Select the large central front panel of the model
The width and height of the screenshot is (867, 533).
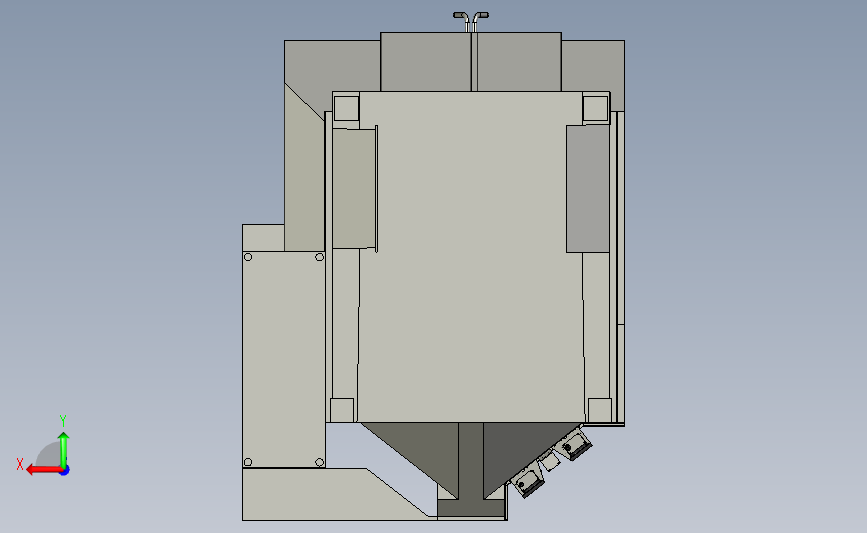point(471,257)
